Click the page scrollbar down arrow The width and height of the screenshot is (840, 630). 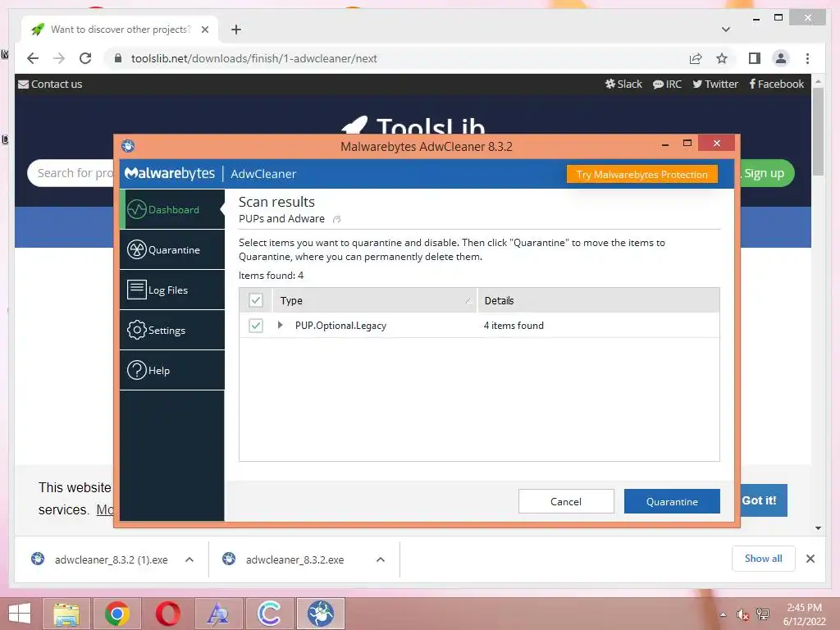pyautogui.click(x=818, y=528)
